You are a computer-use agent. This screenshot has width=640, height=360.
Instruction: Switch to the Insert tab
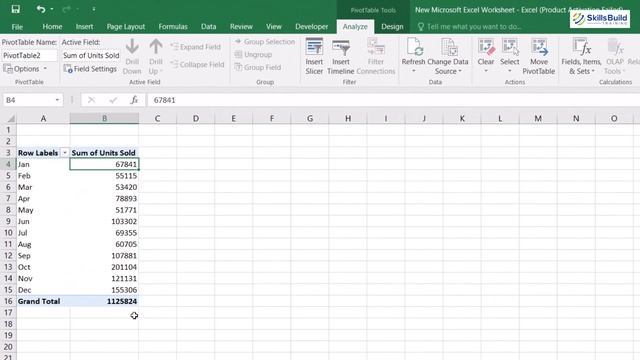(x=84, y=27)
